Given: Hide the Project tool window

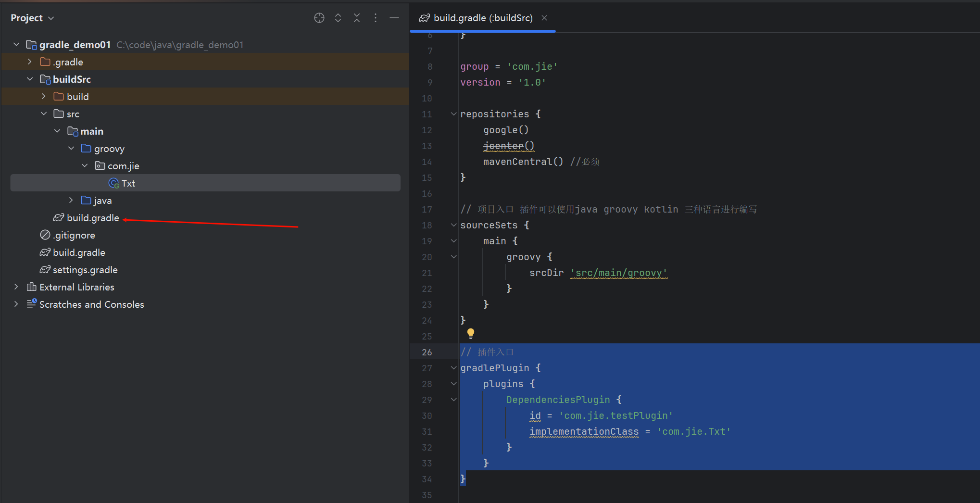Looking at the screenshot, I should point(394,18).
